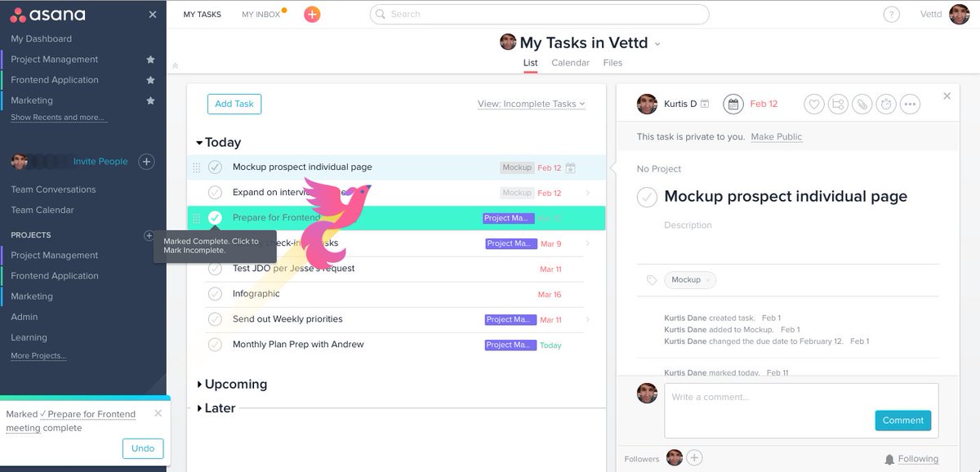Open MY INBOX in top bar

click(261, 14)
